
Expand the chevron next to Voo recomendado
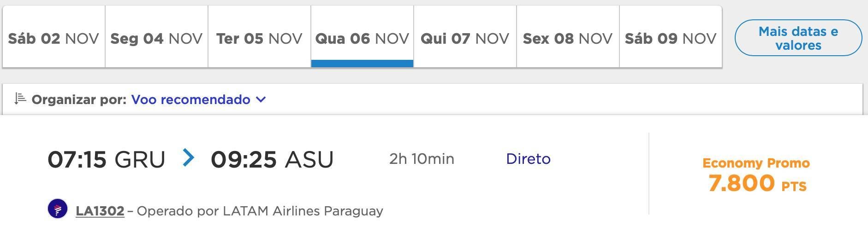coord(261,99)
